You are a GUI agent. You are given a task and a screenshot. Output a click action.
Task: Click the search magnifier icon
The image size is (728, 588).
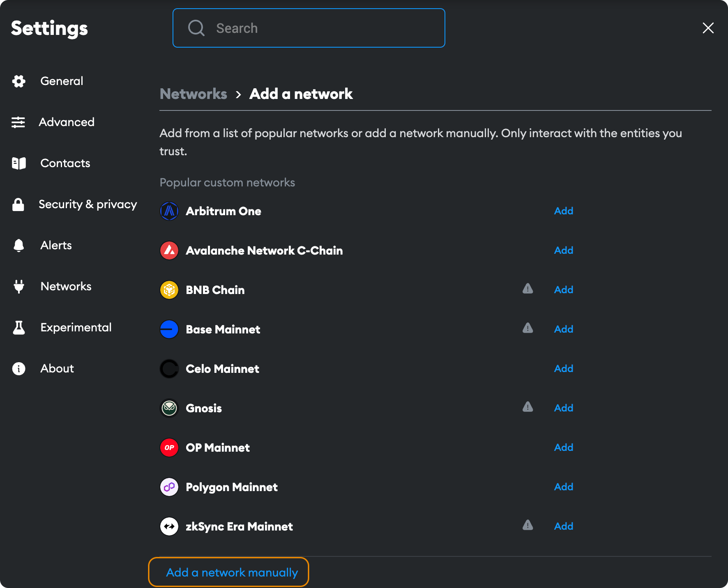(196, 28)
